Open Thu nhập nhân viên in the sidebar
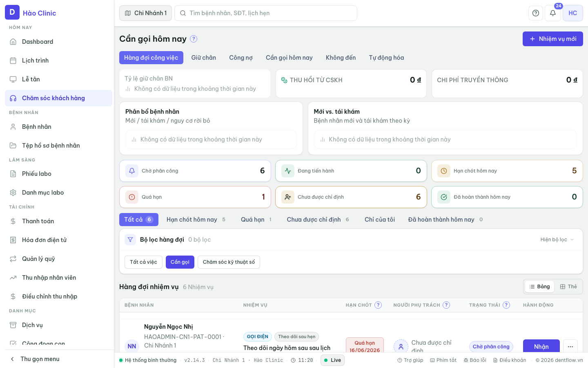Screen dimensions: 588x368 coord(59,278)
